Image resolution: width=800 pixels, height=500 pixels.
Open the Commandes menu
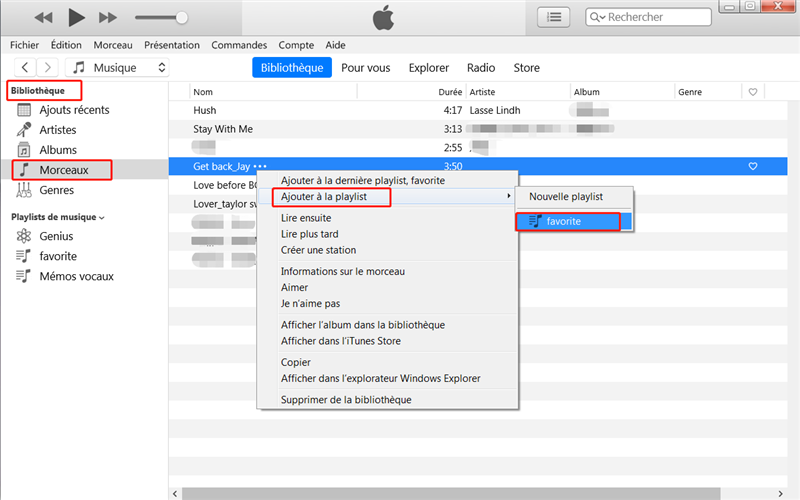coord(239,45)
